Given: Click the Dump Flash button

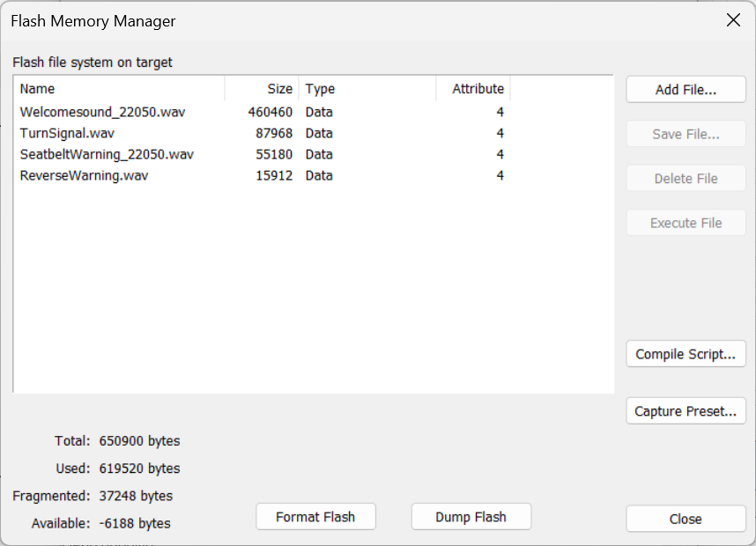Looking at the screenshot, I should point(471,517).
